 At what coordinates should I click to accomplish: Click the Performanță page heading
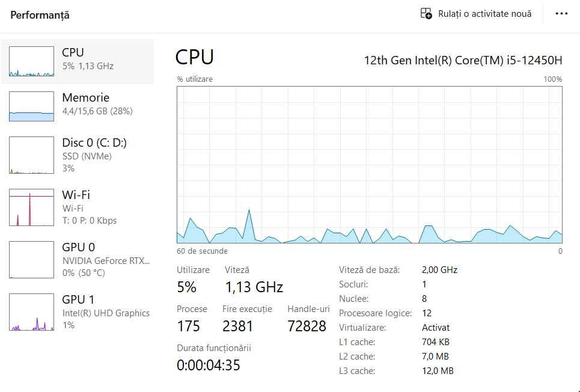pos(40,15)
